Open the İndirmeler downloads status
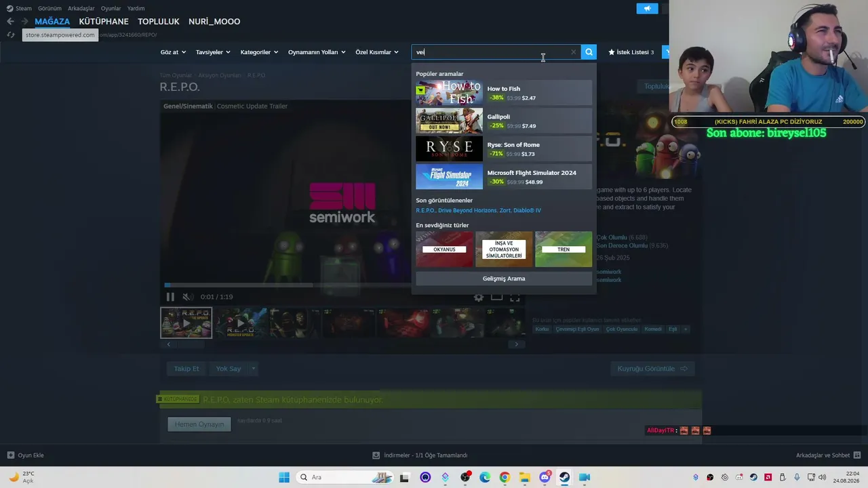Screen dimensions: 868x488 pos(420,455)
